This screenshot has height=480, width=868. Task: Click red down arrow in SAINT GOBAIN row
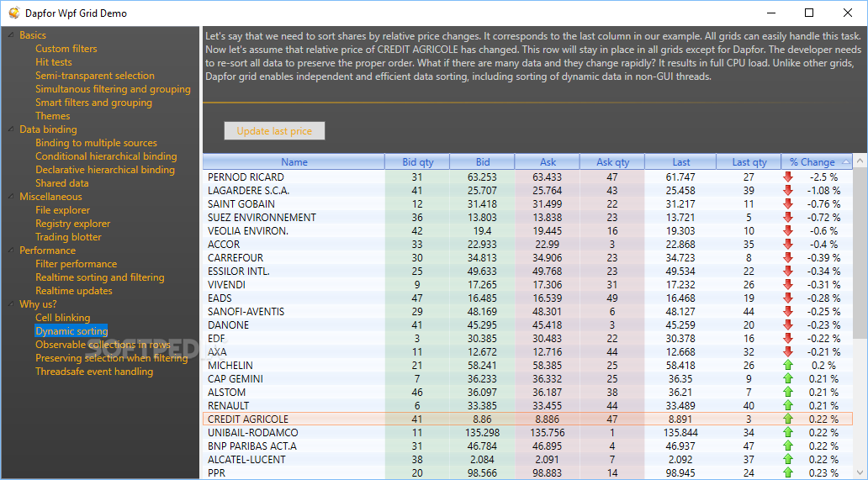788,204
